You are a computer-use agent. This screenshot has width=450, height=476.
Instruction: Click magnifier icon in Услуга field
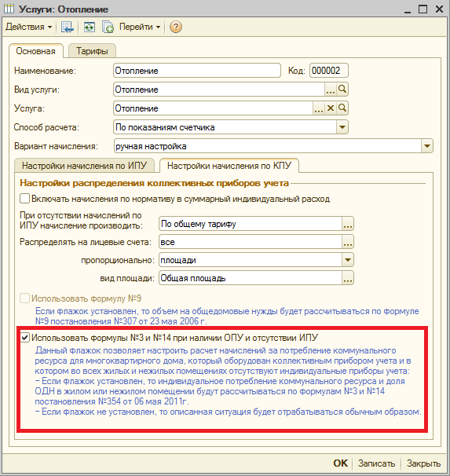[342, 108]
